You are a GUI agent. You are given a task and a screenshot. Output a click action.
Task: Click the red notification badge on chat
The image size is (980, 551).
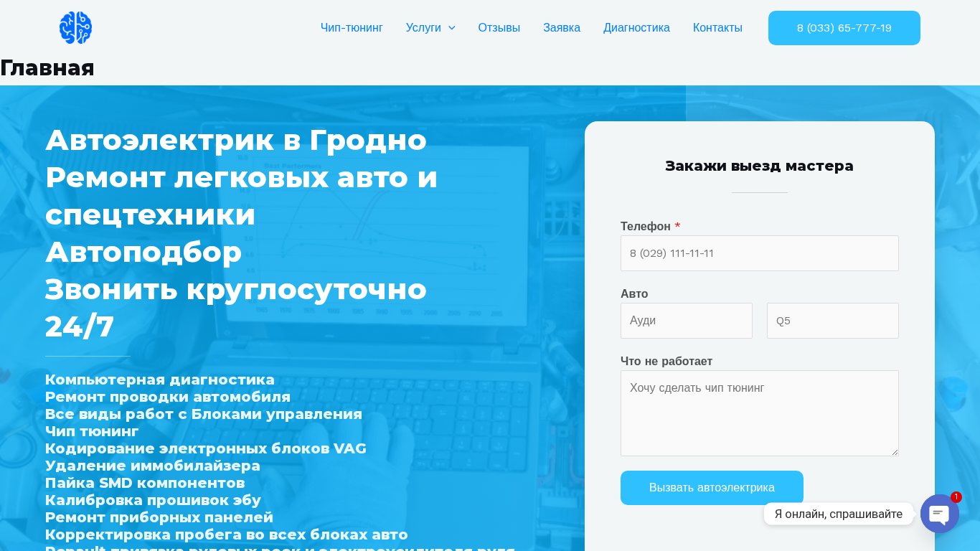click(x=956, y=497)
